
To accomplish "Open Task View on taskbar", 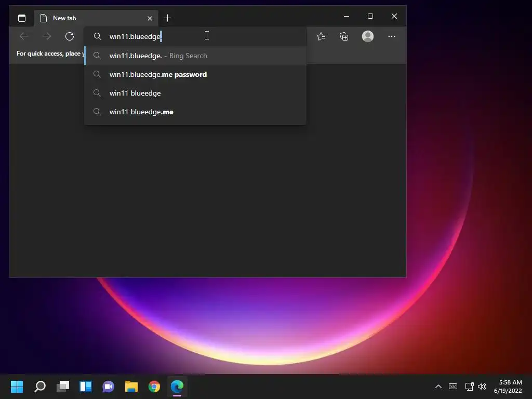I will pos(63,387).
